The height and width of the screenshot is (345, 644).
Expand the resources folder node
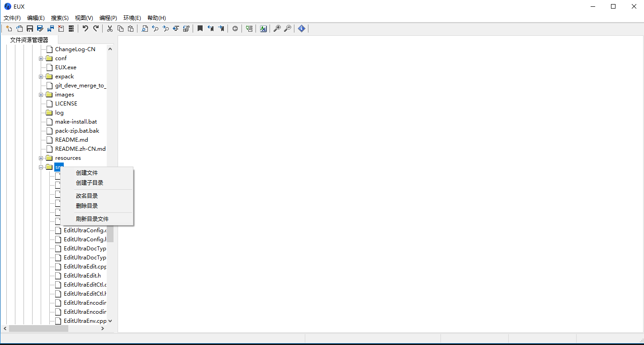coord(41,158)
